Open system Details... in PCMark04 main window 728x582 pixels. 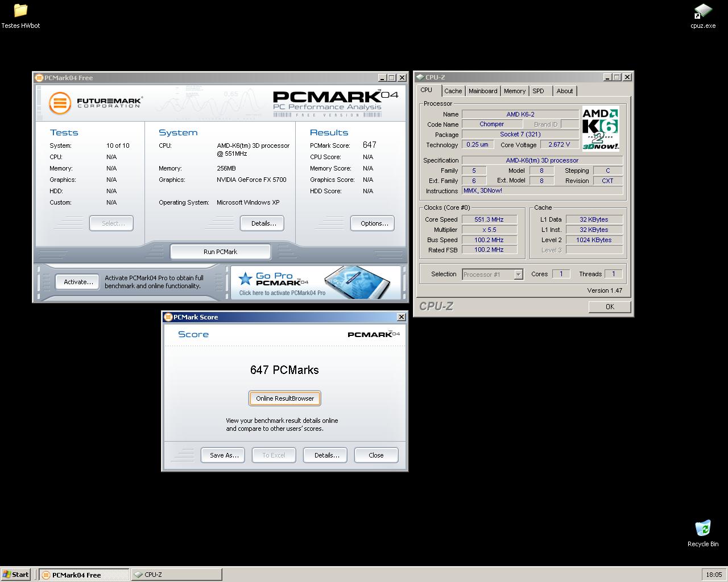point(262,223)
